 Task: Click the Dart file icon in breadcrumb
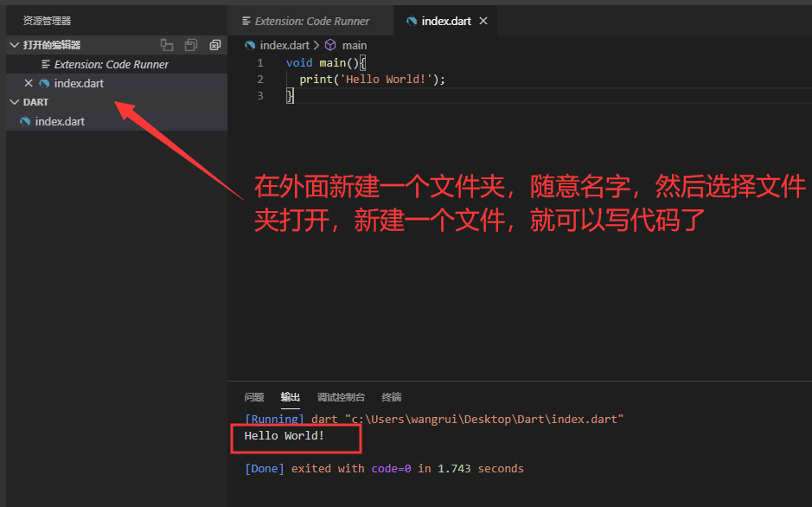point(250,46)
